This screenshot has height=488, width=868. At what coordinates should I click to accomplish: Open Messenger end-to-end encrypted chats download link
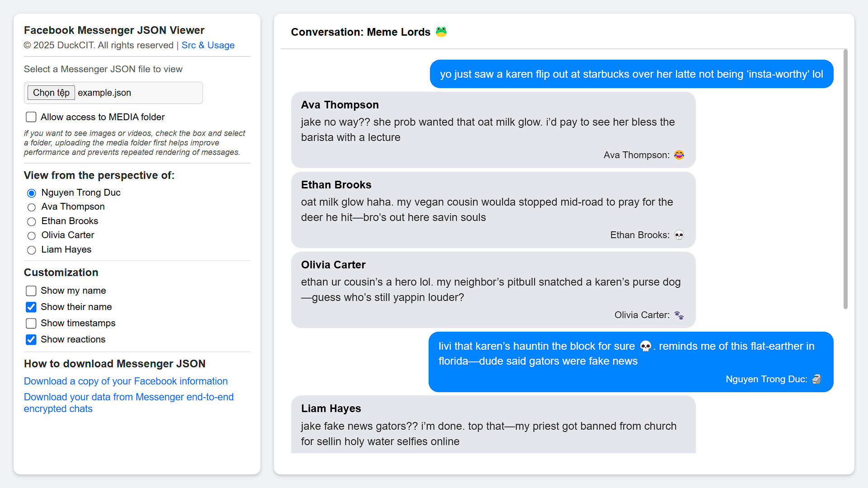(x=128, y=403)
